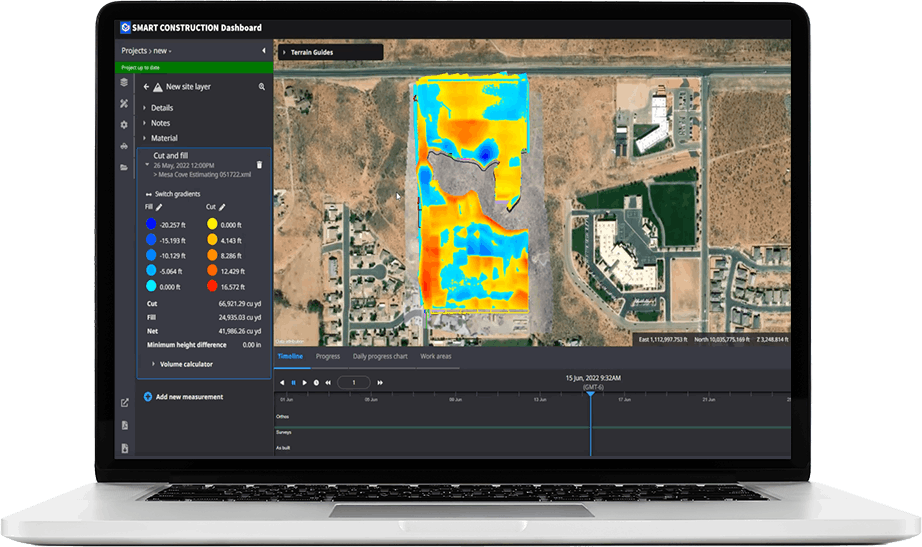
Task: Delete the Cut and fill measurement
Action: click(x=259, y=165)
